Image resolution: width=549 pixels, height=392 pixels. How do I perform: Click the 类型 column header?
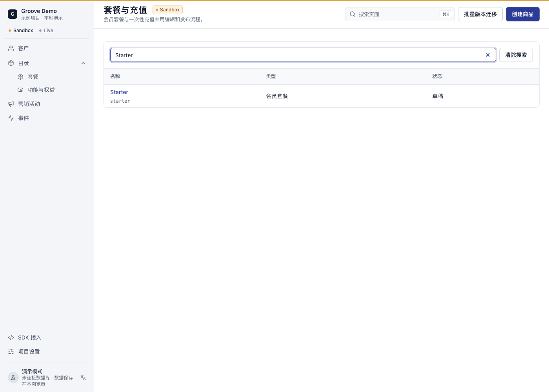click(271, 76)
